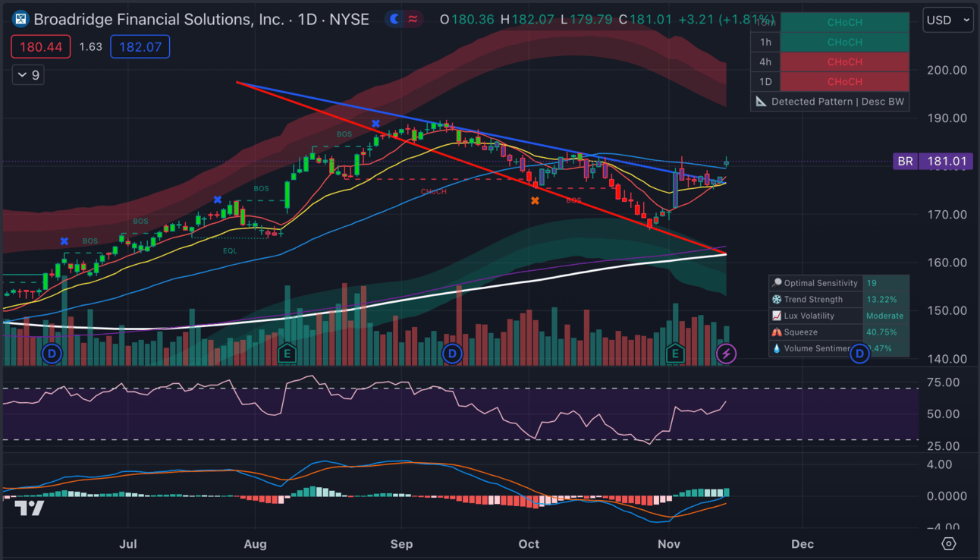Click the Detected Pattern triangle icon
Screen dimensions: 980x560
761,102
